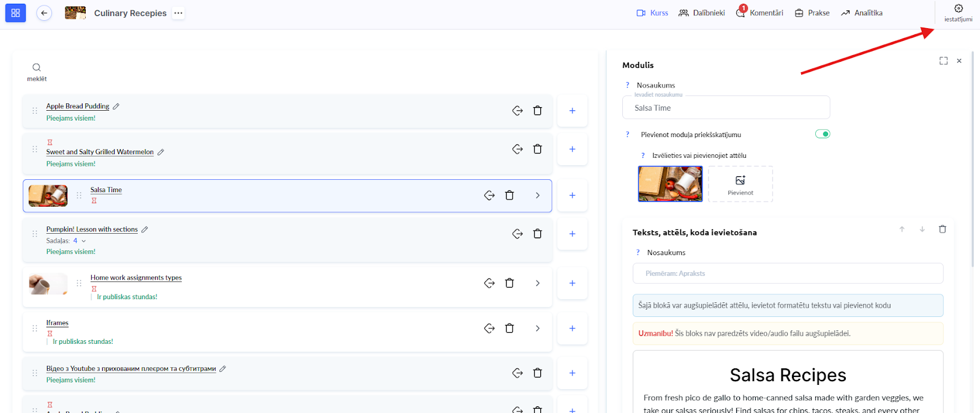Delete the Teksts, attēls block with trash icon
The image size is (980, 413).
942,229
